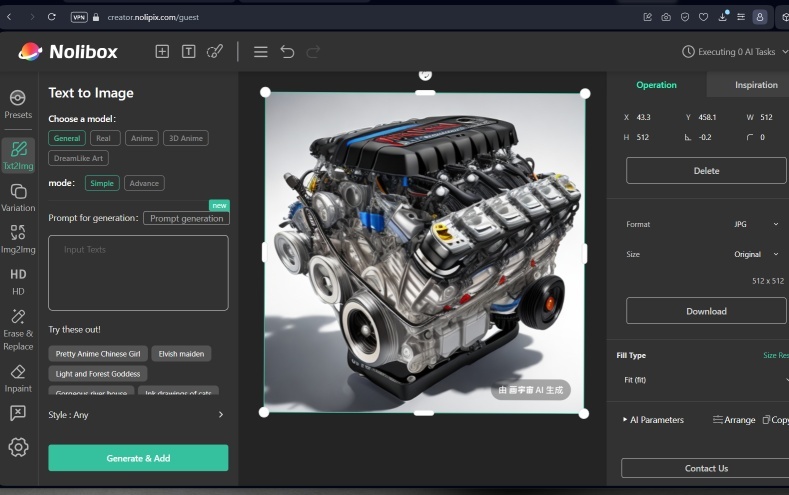Image resolution: width=789 pixels, height=495 pixels.
Task: Click the add text icon in toolbar
Action: [188, 52]
